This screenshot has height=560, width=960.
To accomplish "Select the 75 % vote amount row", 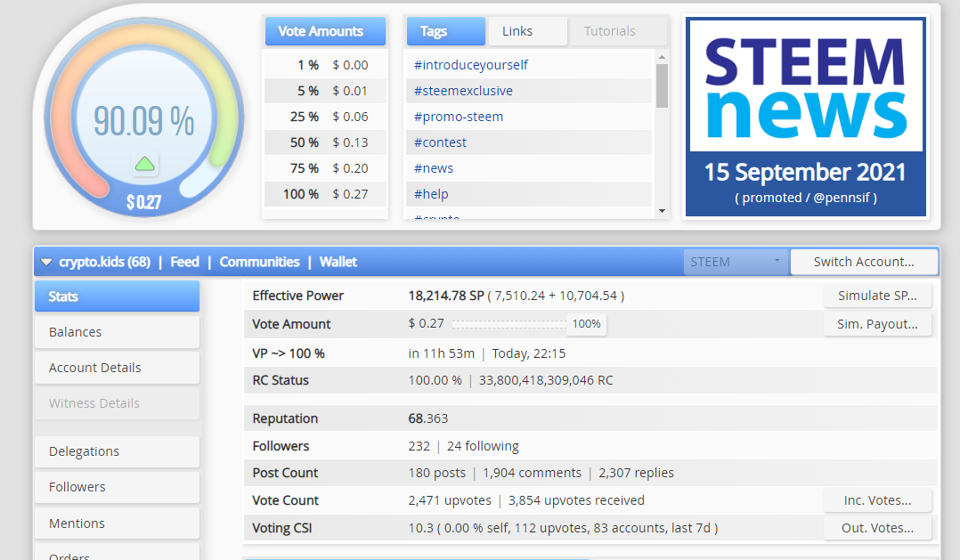I will [x=325, y=167].
